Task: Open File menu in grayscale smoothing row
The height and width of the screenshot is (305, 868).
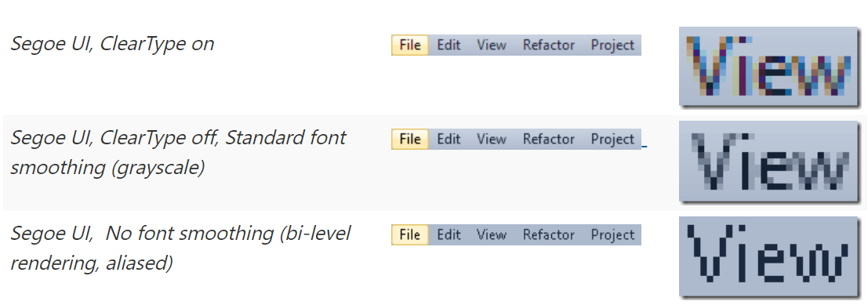Action: coord(409,139)
